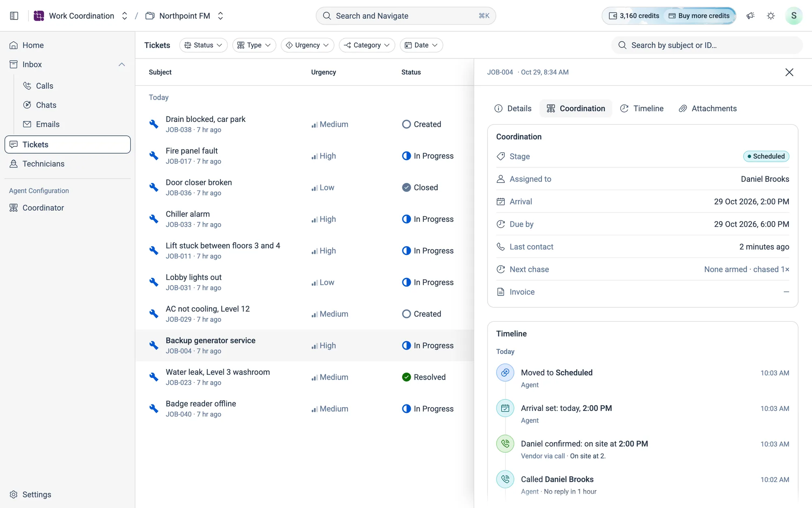812x508 pixels.
Task: Click wrench icon for Fire panel fault
Action: 154,156
